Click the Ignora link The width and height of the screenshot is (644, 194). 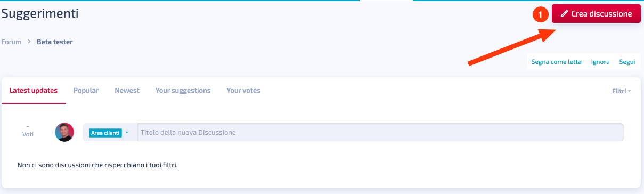click(600, 62)
